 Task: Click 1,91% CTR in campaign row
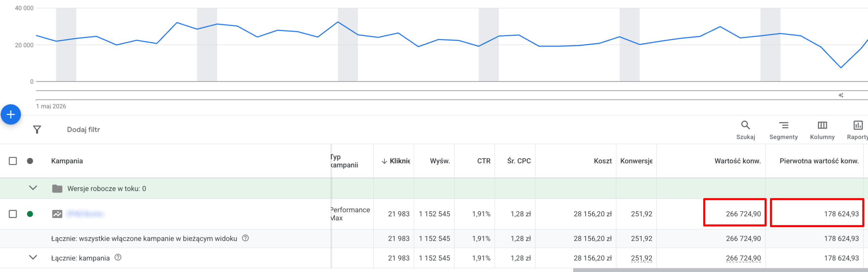pos(481,214)
